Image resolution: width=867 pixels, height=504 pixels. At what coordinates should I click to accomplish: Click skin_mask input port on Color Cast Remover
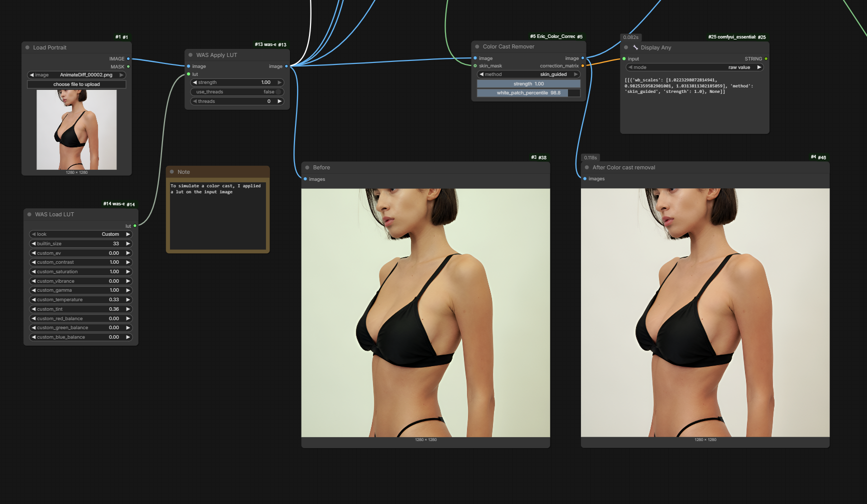[x=475, y=65]
